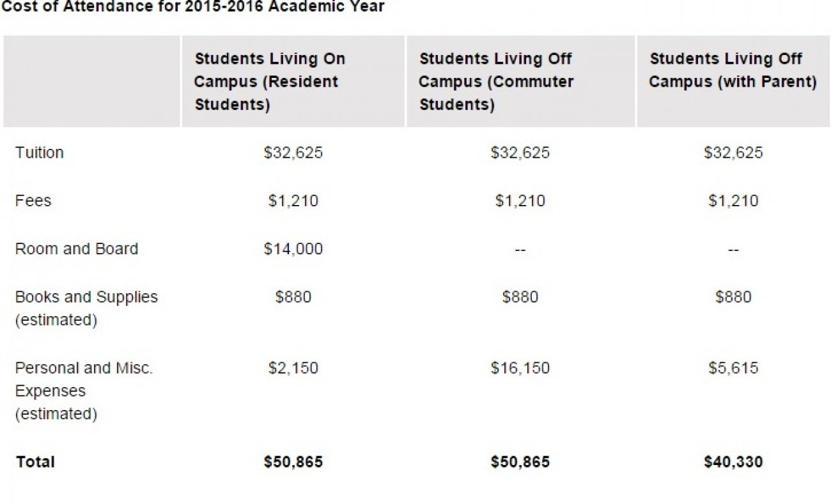Click the Cost of Attendance 2015-2016 title
831x504 pixels.
pos(193,7)
